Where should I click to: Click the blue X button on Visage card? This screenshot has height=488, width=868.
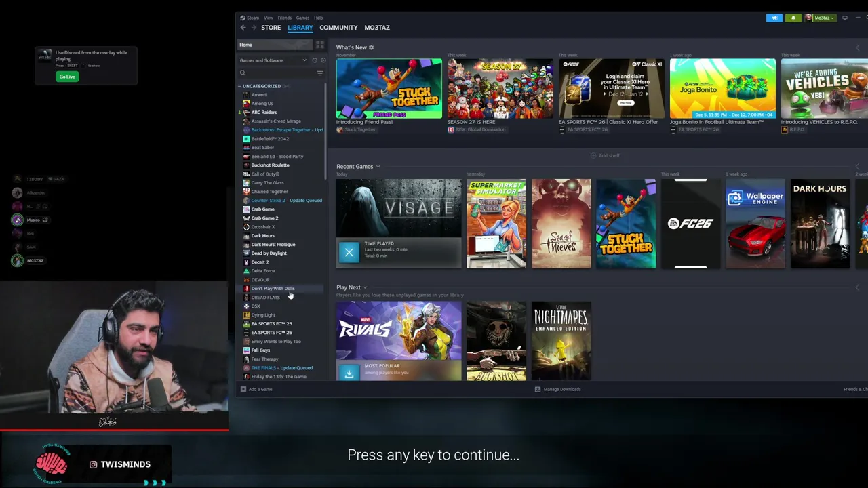tap(349, 252)
